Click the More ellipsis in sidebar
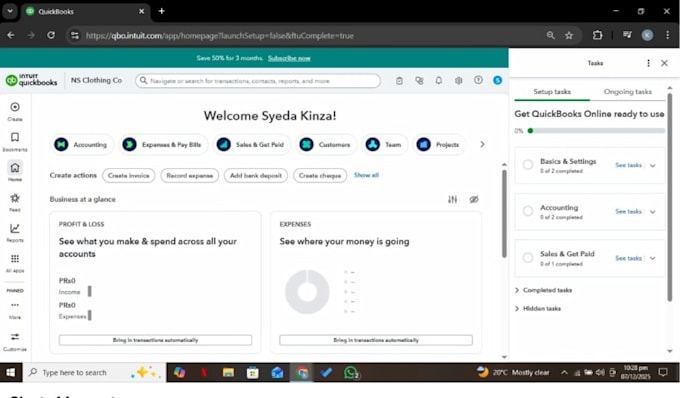 tap(15, 310)
